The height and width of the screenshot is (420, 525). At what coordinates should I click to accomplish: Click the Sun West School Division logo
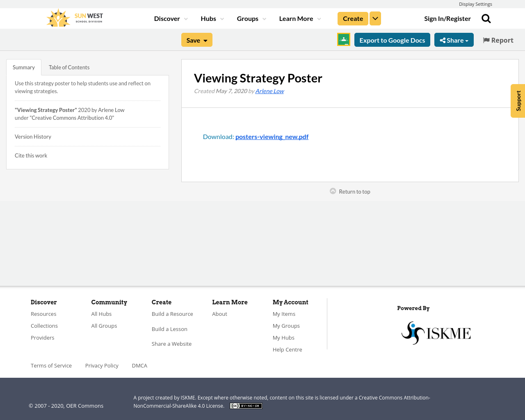pos(75,17)
